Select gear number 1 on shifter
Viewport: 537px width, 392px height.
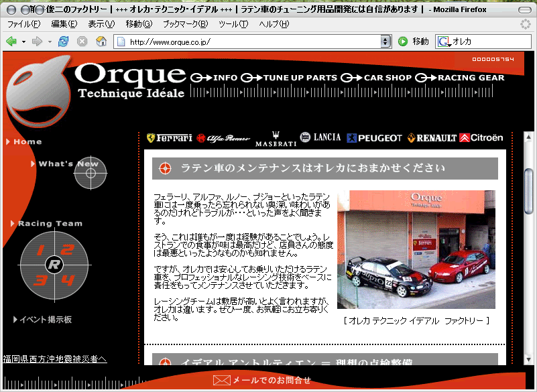click(x=40, y=250)
